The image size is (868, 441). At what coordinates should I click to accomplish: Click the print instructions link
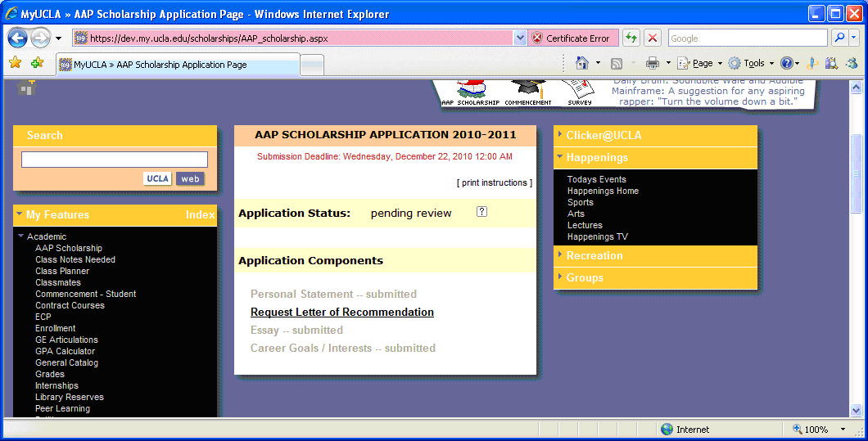pyautogui.click(x=494, y=182)
